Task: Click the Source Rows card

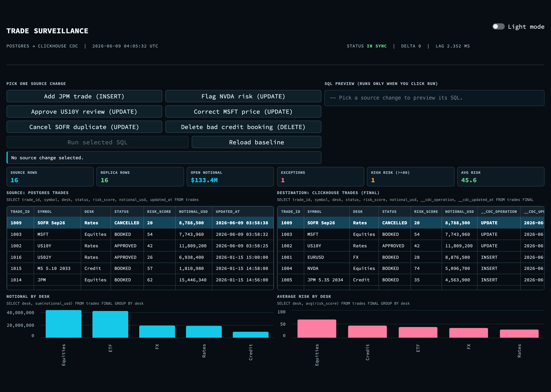Action: coord(50,177)
